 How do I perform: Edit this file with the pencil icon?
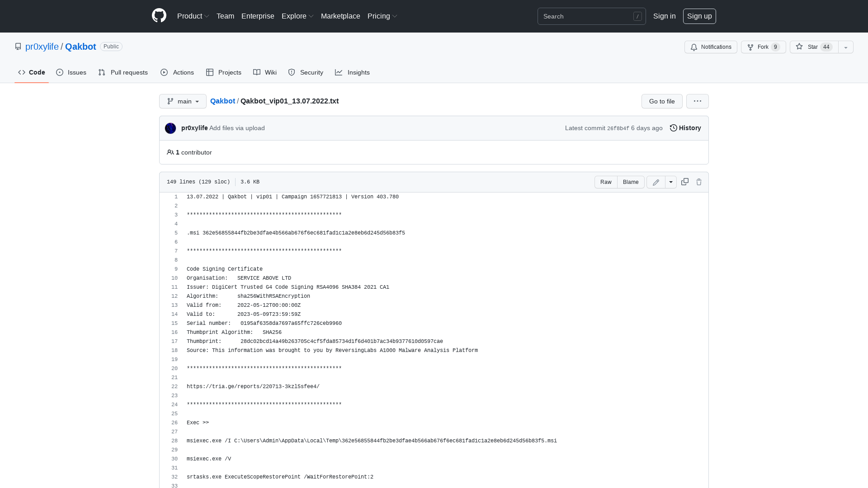point(656,182)
